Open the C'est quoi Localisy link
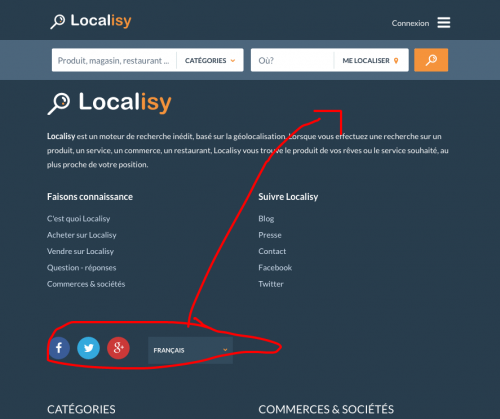The height and width of the screenshot is (419, 500). 79,219
